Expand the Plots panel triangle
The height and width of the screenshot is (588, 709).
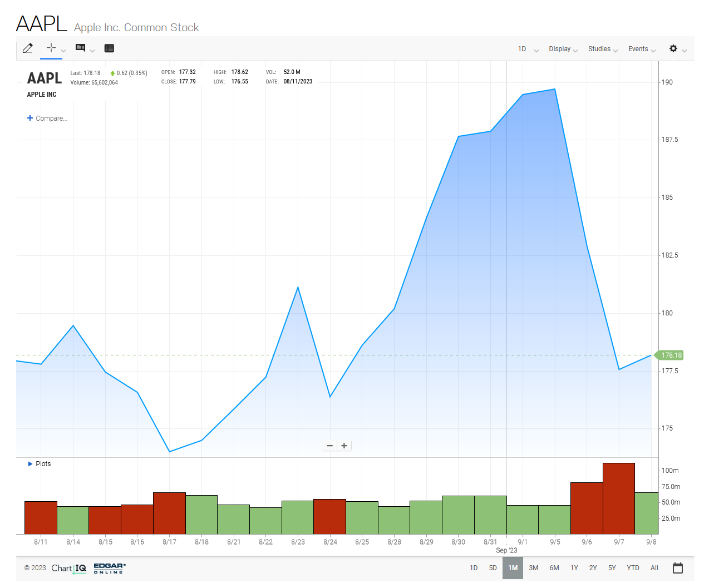pyautogui.click(x=31, y=464)
